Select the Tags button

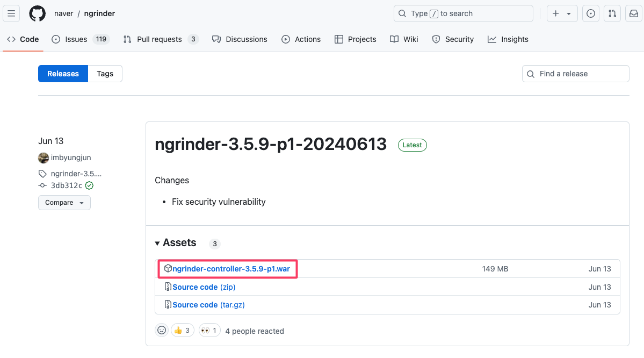105,74
